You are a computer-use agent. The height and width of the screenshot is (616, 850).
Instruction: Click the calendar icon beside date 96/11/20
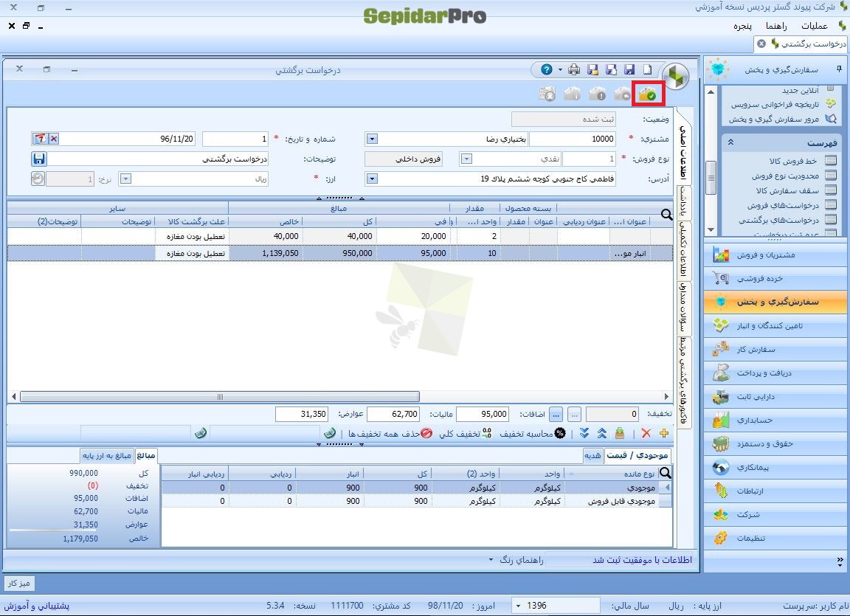[x=40, y=139]
